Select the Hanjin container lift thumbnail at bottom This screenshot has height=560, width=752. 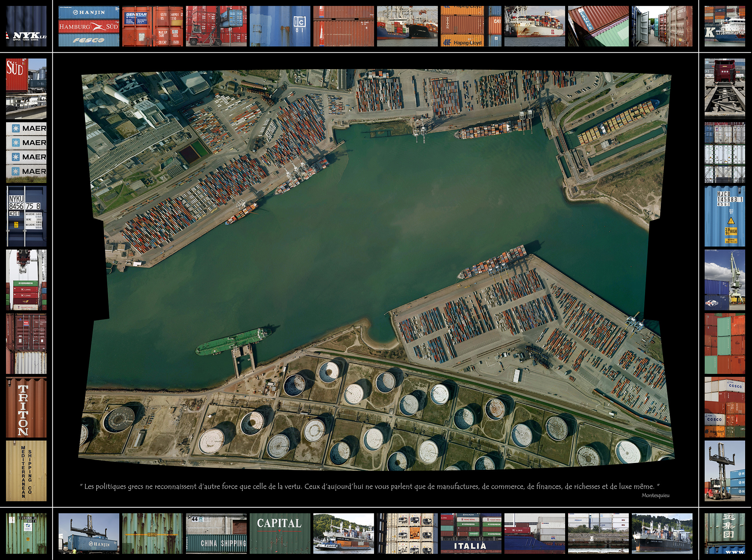[89, 533]
